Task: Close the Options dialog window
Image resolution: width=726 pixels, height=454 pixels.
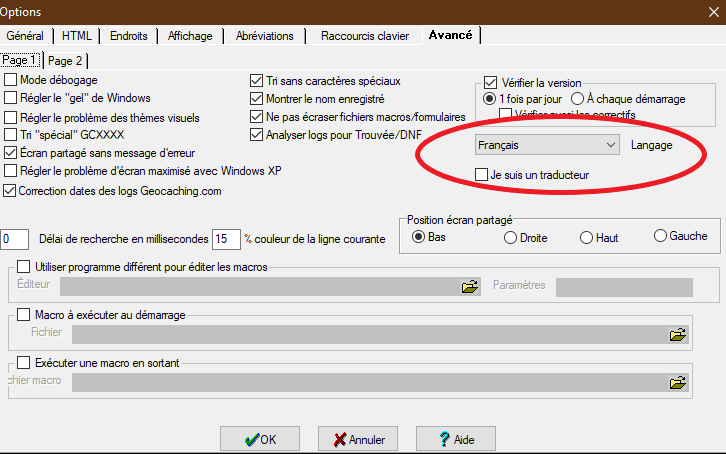Action: (x=706, y=9)
